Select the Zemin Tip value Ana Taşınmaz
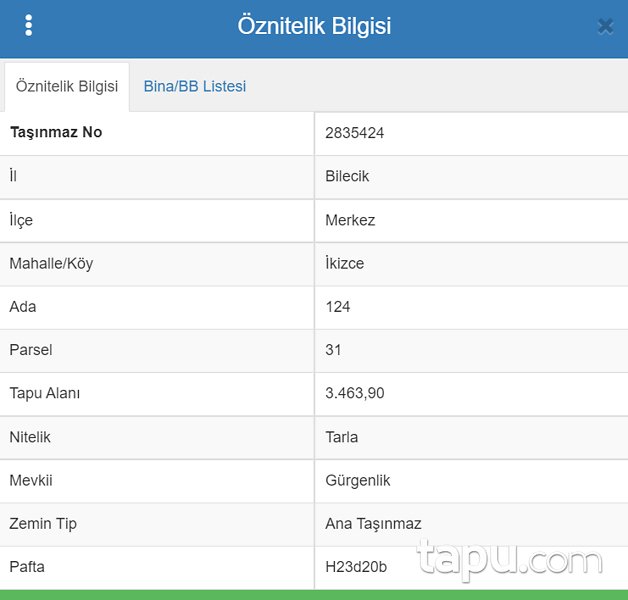 (x=373, y=524)
